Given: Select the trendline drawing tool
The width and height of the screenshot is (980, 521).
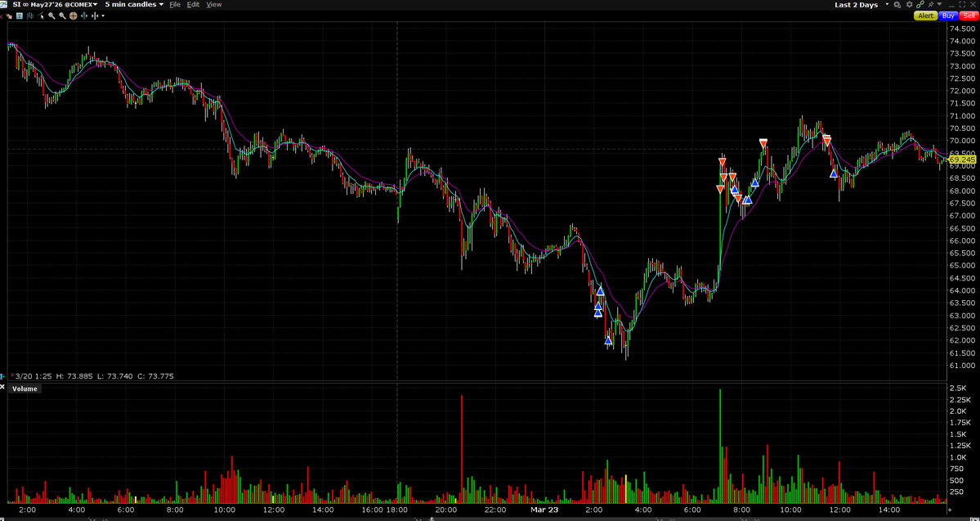Looking at the screenshot, I should 41,16.
